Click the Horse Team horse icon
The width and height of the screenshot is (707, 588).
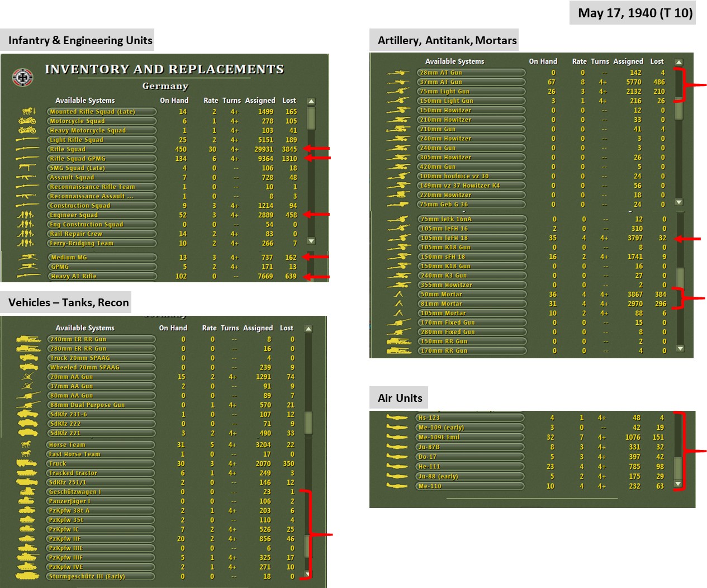[26, 444]
